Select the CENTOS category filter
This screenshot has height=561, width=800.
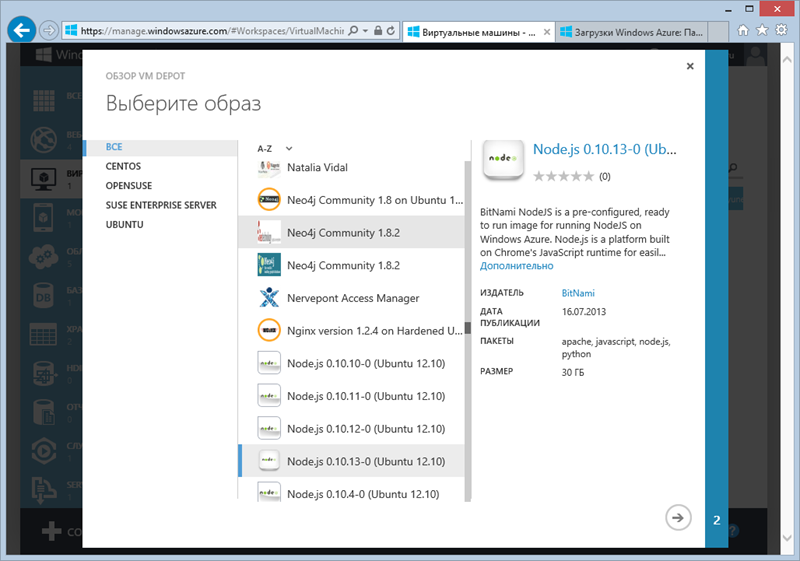coord(123,166)
